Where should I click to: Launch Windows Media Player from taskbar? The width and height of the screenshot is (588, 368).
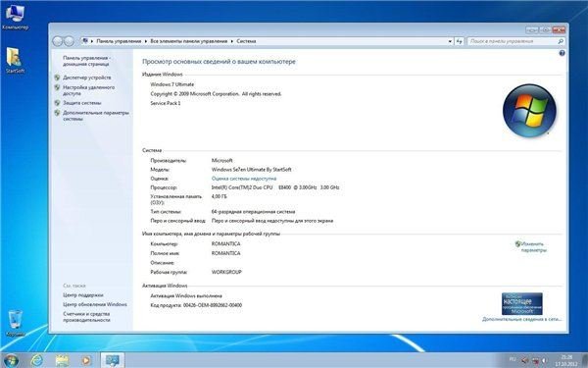tap(86, 360)
